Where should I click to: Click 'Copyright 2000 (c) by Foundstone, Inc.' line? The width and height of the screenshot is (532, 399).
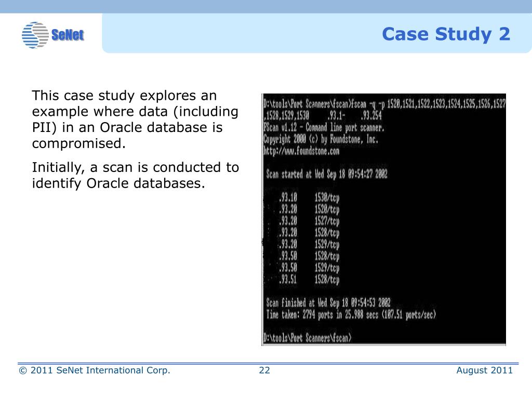pos(321,139)
